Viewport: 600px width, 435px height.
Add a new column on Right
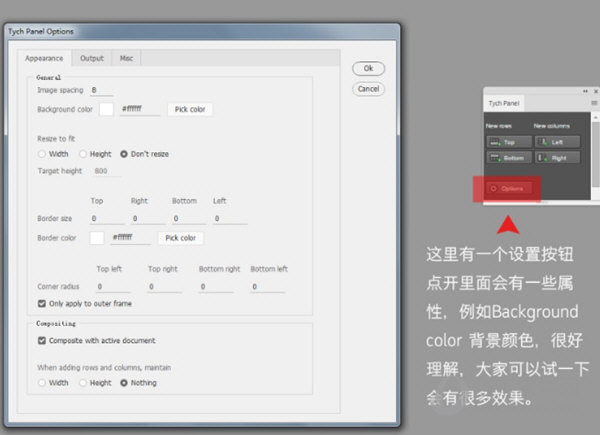556,158
